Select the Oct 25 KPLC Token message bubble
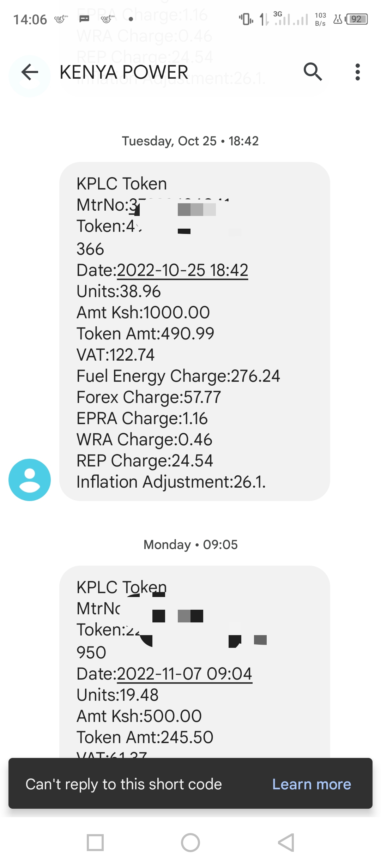This screenshot has height=868, width=381. (195, 331)
